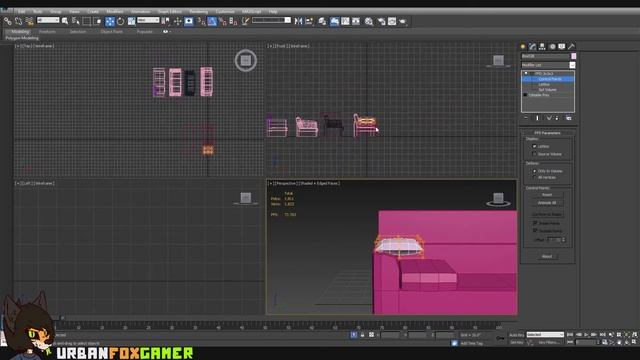The height and width of the screenshot is (360, 640).
Task: Open the Create command panel tab
Action: pyautogui.click(x=523, y=47)
